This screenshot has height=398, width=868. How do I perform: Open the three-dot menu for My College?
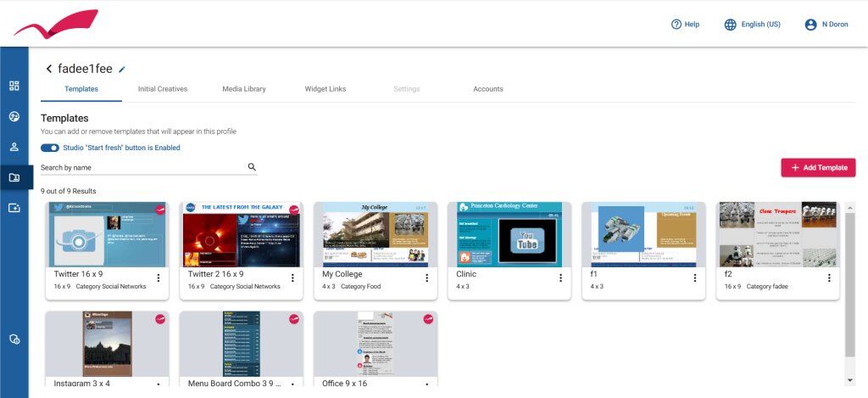(x=426, y=278)
